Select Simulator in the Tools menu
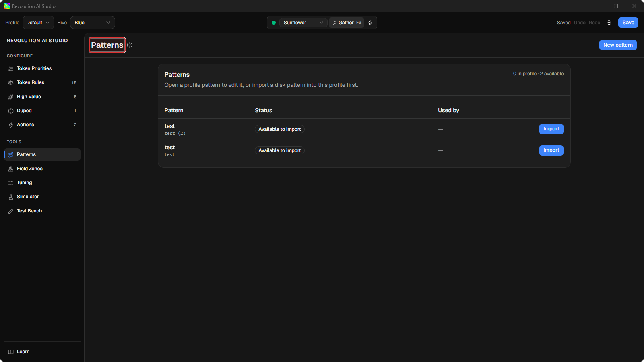 [42, 197]
